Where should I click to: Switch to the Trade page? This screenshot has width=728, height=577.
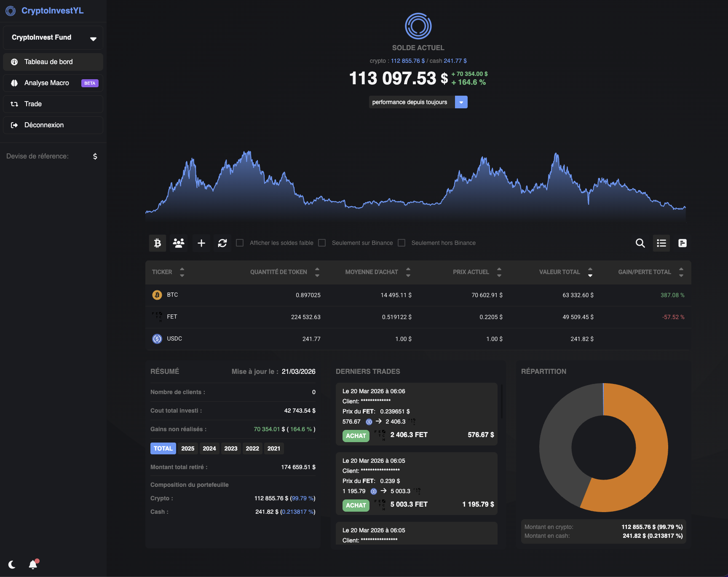pos(33,104)
